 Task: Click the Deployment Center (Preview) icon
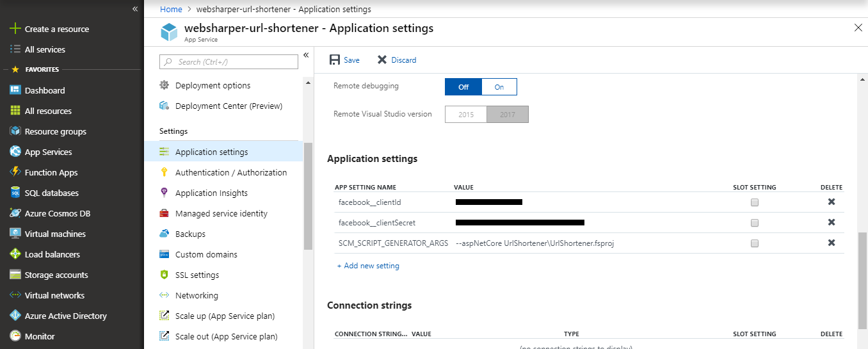tap(164, 106)
